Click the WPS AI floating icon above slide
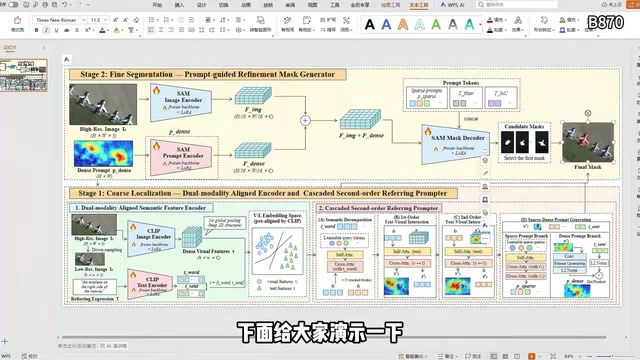This screenshot has width=640, height=360. pyautogui.click(x=67, y=60)
